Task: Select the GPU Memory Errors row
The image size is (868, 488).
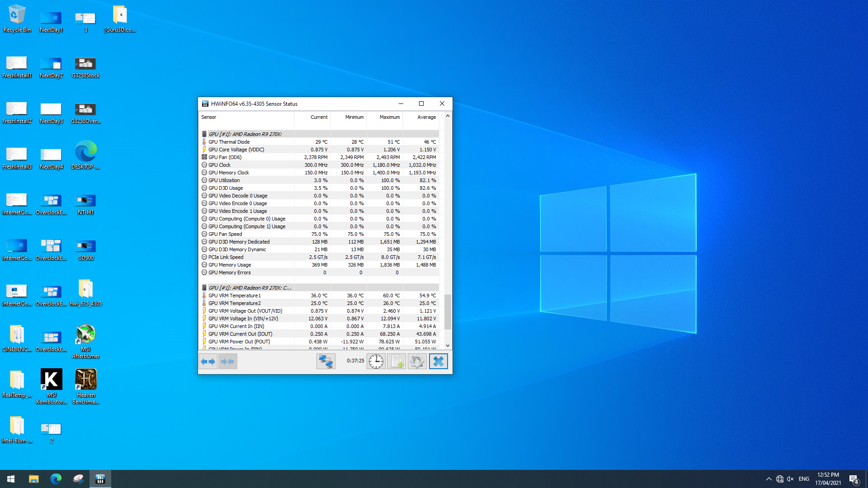Action: [x=319, y=272]
